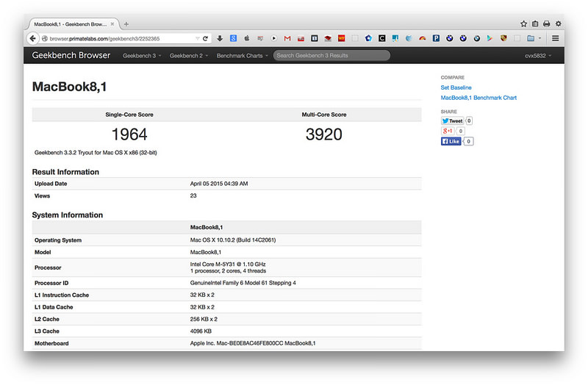Open the black C square bookmark

(x=381, y=38)
